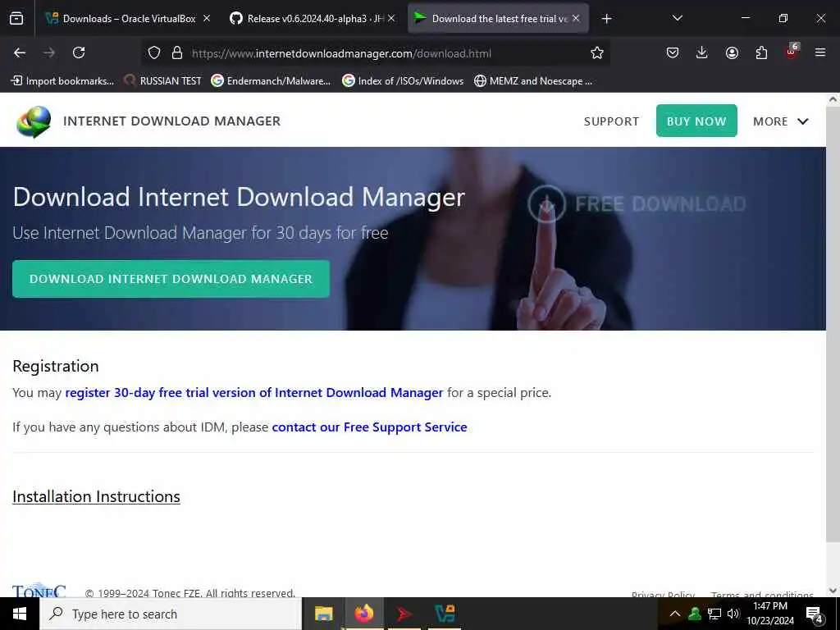Open Endermanch/Malware bookmark
The width and height of the screenshot is (840, 630).
(x=271, y=81)
